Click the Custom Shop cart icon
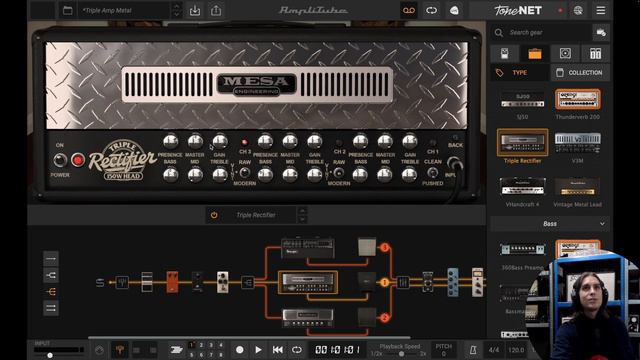This screenshot has width=640, height=360. tap(601, 32)
